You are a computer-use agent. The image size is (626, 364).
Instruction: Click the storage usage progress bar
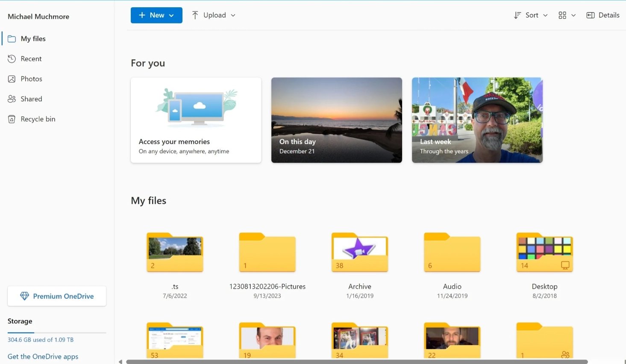click(57, 332)
